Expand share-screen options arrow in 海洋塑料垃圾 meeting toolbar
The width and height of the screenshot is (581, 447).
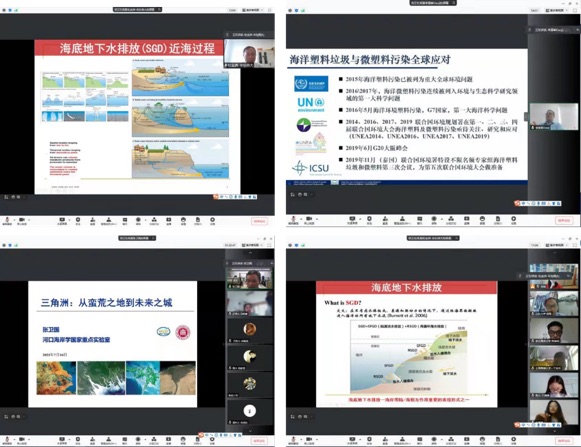pyautogui.click(x=360, y=220)
